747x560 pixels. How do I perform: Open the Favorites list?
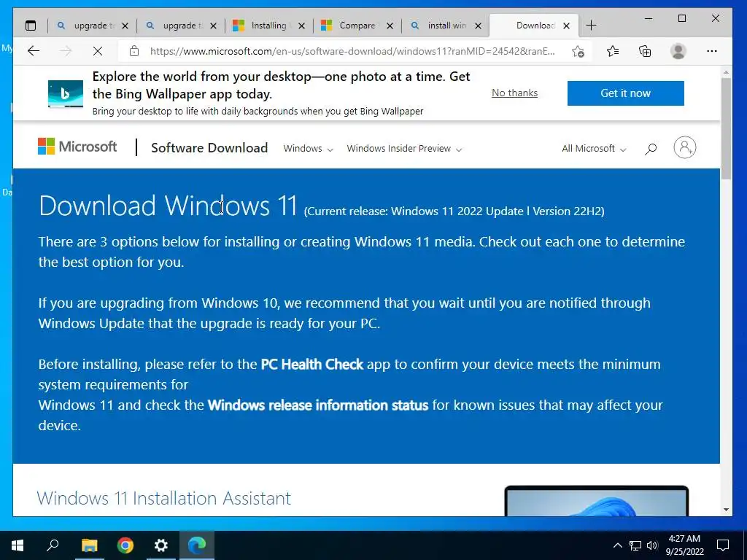point(613,51)
